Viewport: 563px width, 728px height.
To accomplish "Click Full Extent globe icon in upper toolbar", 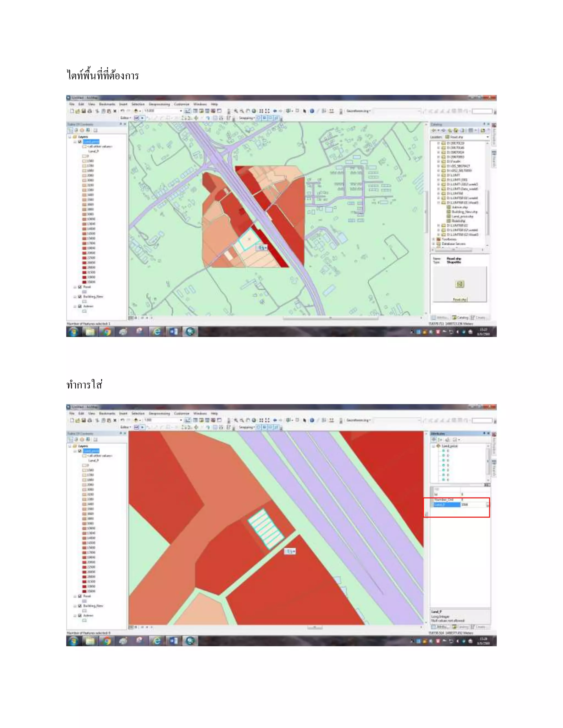I will pyautogui.click(x=254, y=111).
